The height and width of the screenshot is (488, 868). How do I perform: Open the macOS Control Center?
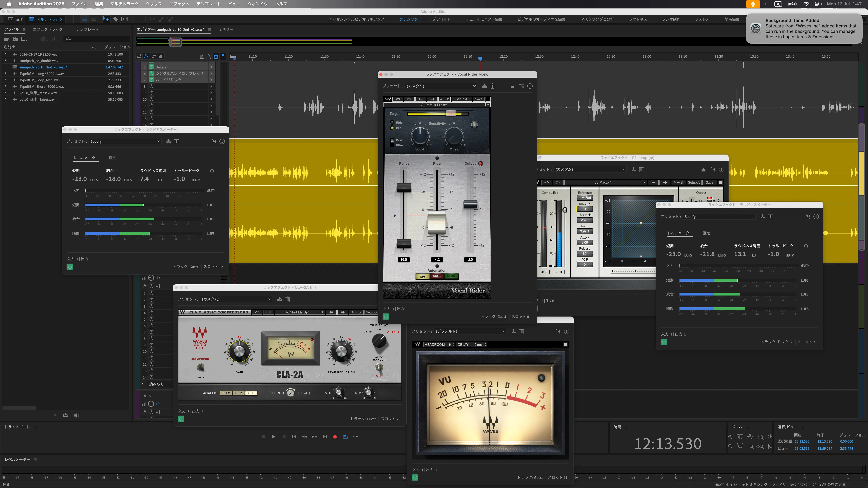click(817, 4)
